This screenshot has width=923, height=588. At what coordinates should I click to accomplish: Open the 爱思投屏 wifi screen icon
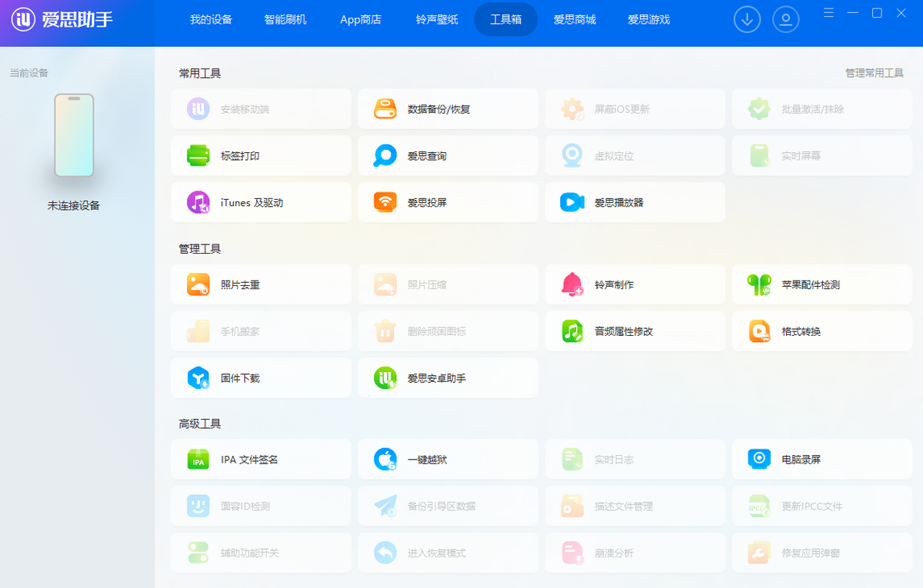point(385,202)
